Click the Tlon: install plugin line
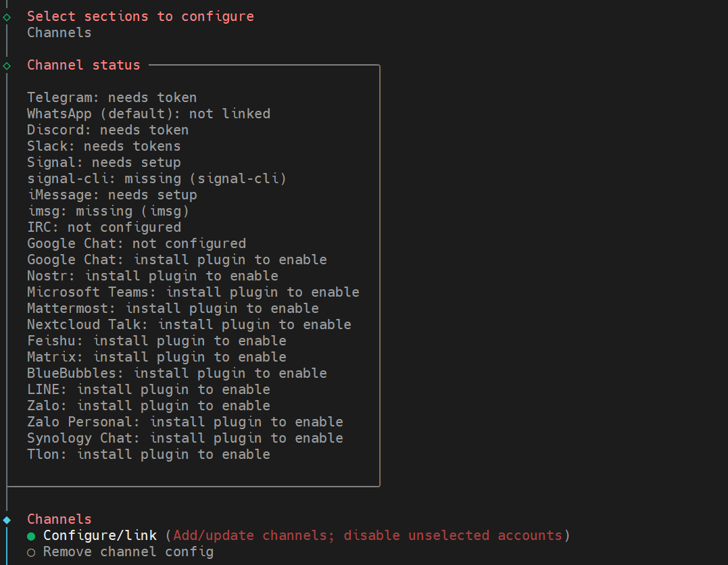Image resolution: width=728 pixels, height=565 pixels. point(148,454)
